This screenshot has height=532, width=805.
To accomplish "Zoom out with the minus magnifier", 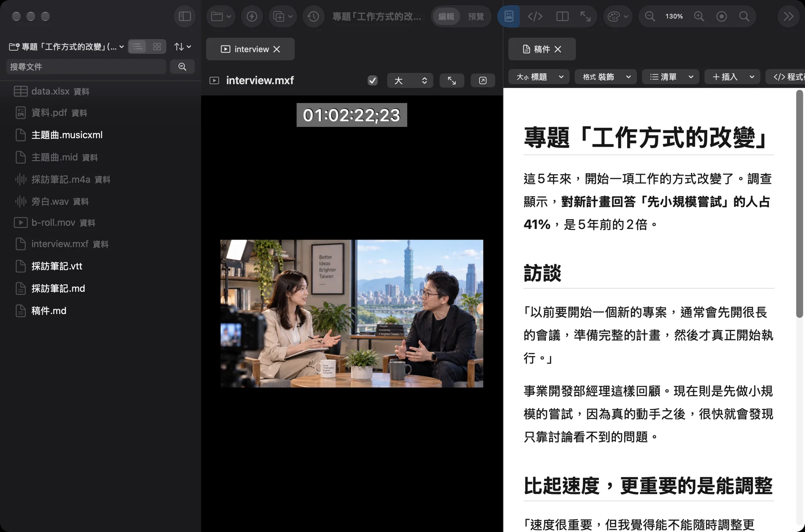I will [650, 16].
